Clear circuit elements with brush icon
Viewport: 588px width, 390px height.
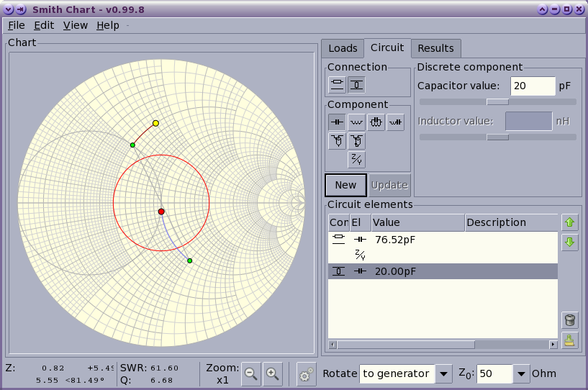tap(569, 340)
